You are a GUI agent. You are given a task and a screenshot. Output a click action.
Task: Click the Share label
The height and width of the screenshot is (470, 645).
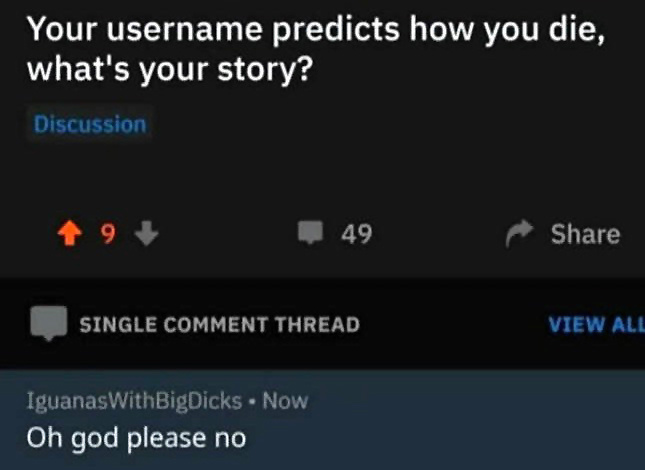585,234
